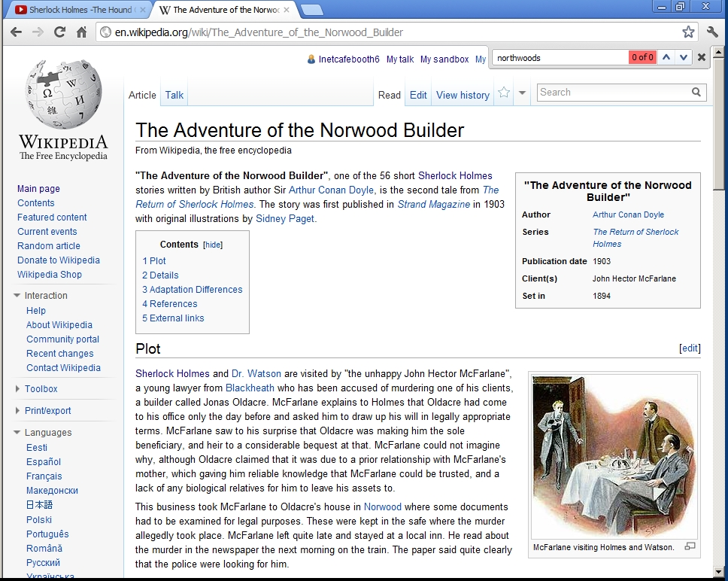Select the Read tab
The width and height of the screenshot is (728, 581).
pos(389,95)
